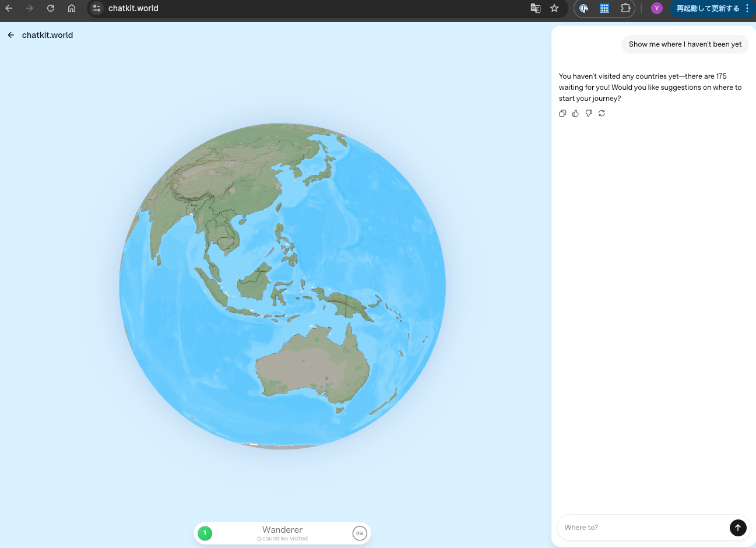
Task: Copy the assistant's response text
Action: [562, 114]
